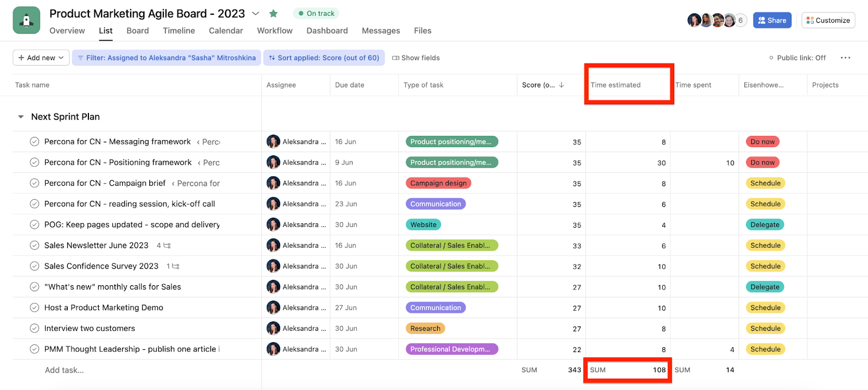Open the On track status selector

click(x=316, y=13)
